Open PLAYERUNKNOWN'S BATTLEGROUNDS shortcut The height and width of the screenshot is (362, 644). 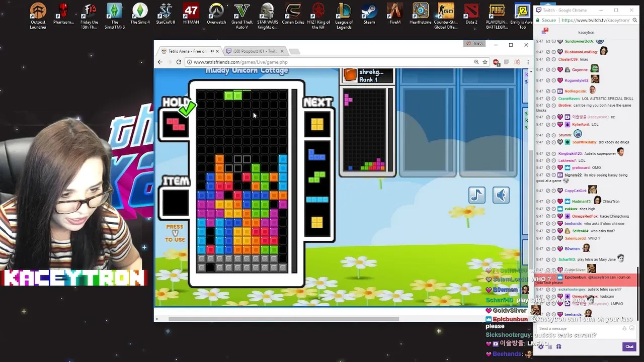pos(497,16)
